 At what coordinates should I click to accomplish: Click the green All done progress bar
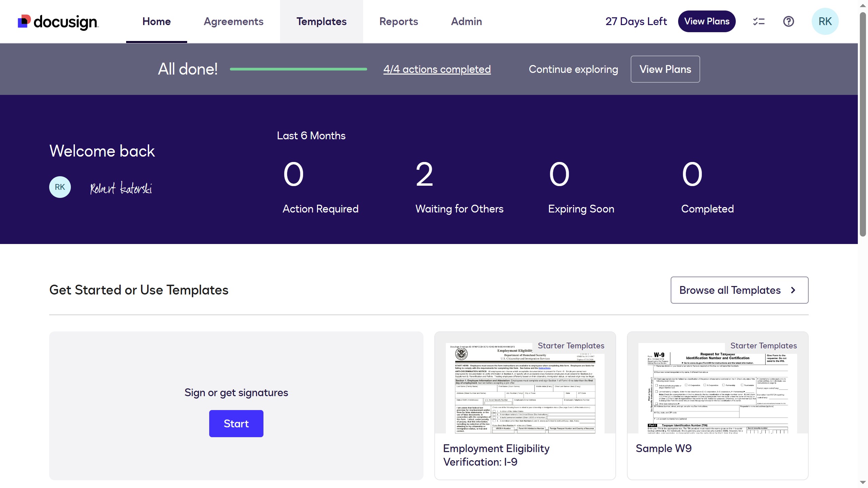coord(298,69)
